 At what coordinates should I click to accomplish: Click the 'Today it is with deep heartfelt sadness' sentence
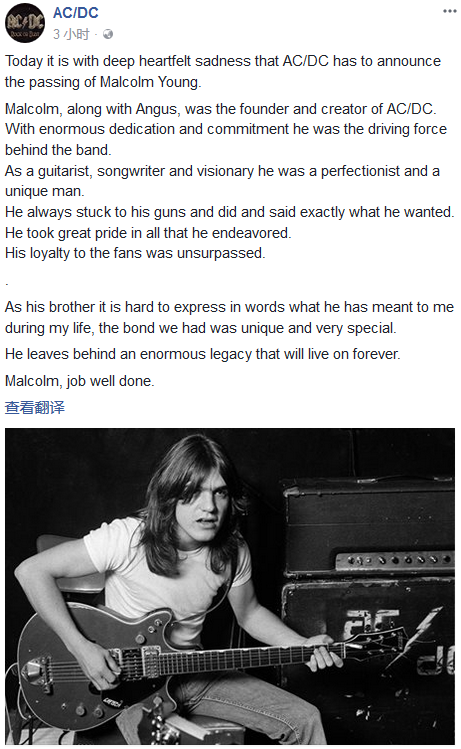223,71
